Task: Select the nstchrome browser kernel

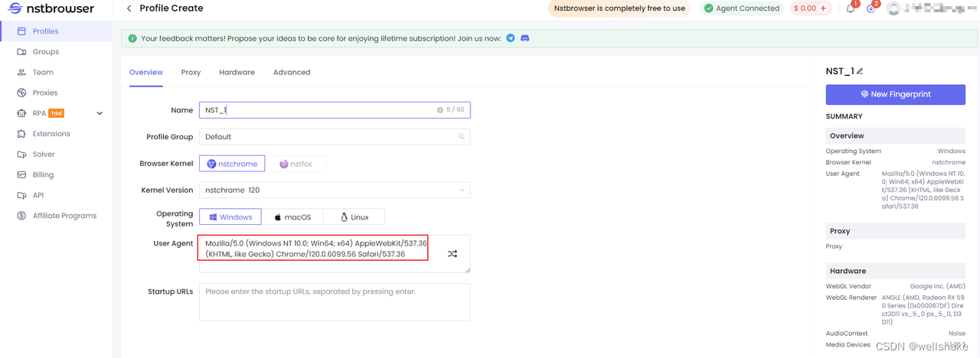Action: click(232, 164)
